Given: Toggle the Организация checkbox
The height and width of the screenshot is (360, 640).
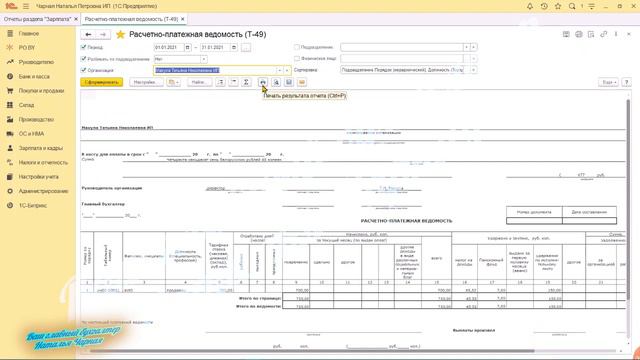Looking at the screenshot, I should 84,70.
